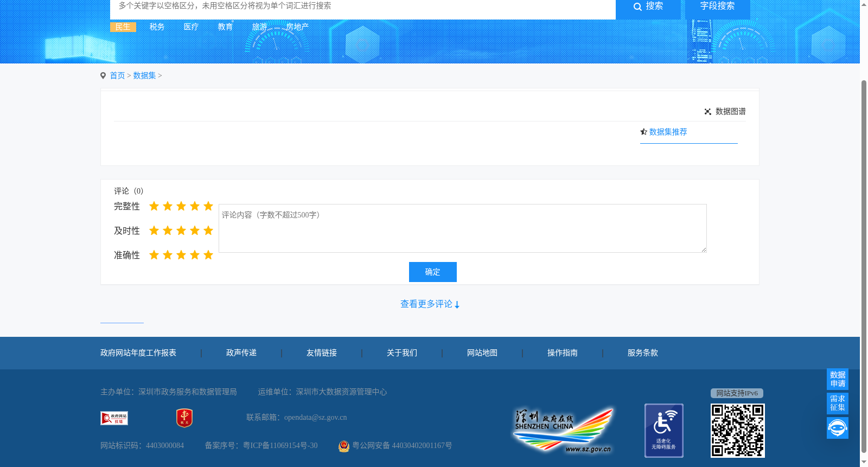Image resolution: width=868 pixels, height=467 pixels.
Task: Open 友情链接 footer link
Action: pos(322,353)
